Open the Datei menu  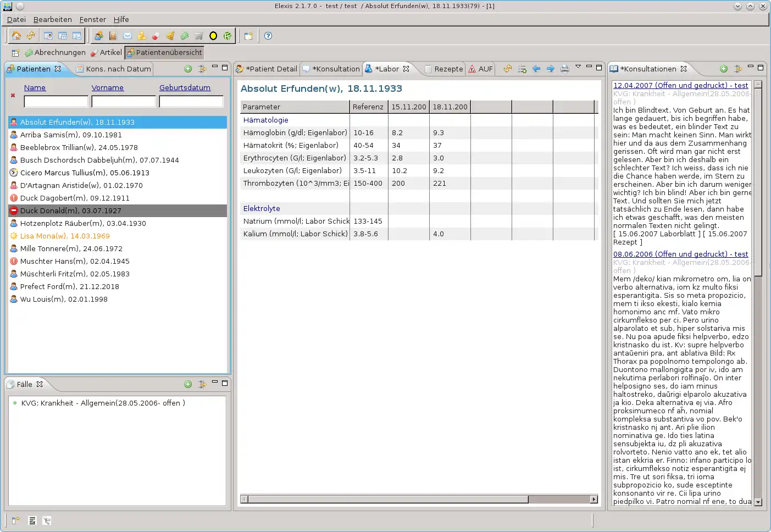16,19
